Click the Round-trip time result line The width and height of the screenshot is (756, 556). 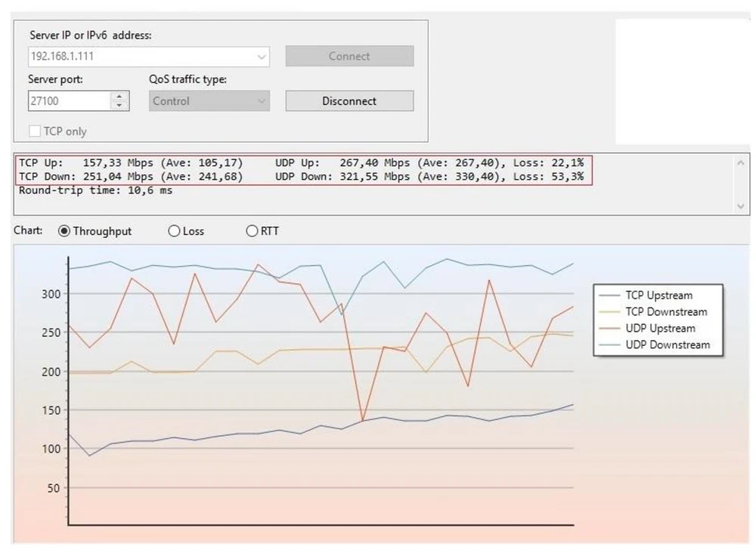(95, 190)
